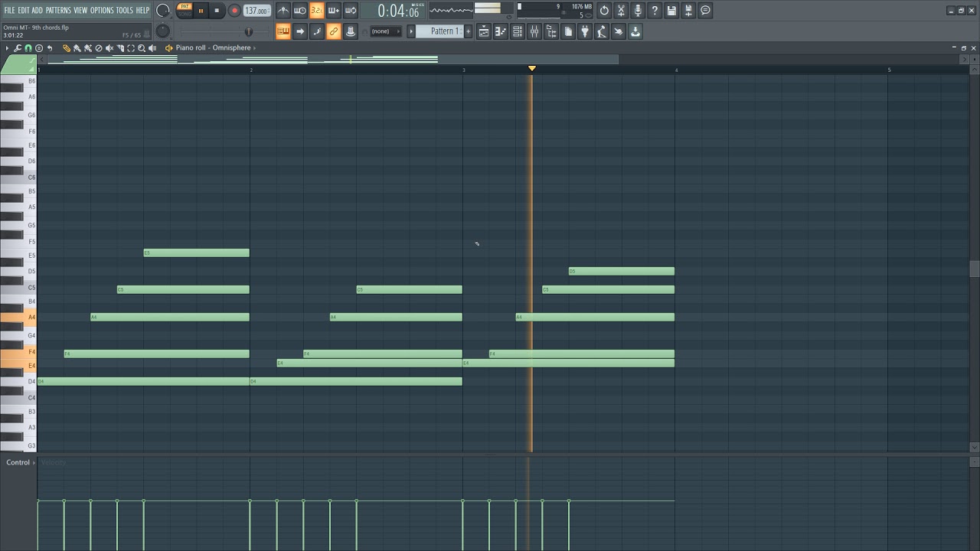Expand the Control velocity selector arrow
The height and width of the screenshot is (551, 980).
(x=34, y=462)
